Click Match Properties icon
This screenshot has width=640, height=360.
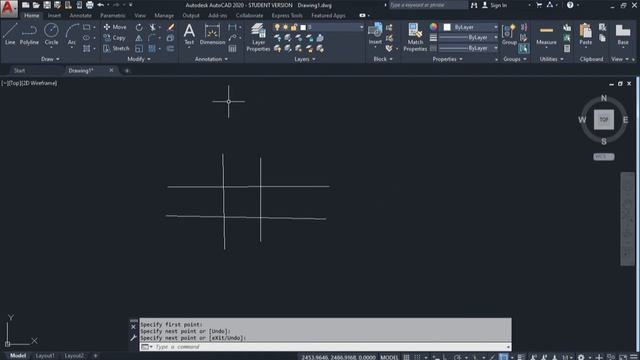(x=415, y=37)
